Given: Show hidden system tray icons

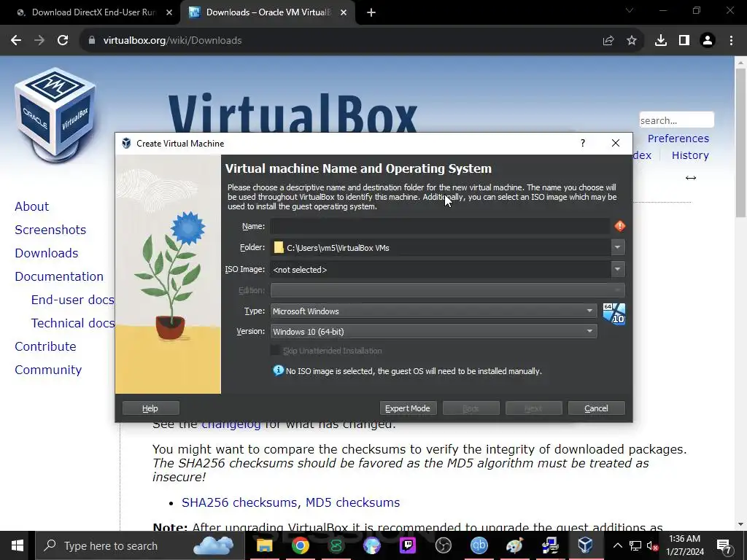Looking at the screenshot, I should (617, 545).
